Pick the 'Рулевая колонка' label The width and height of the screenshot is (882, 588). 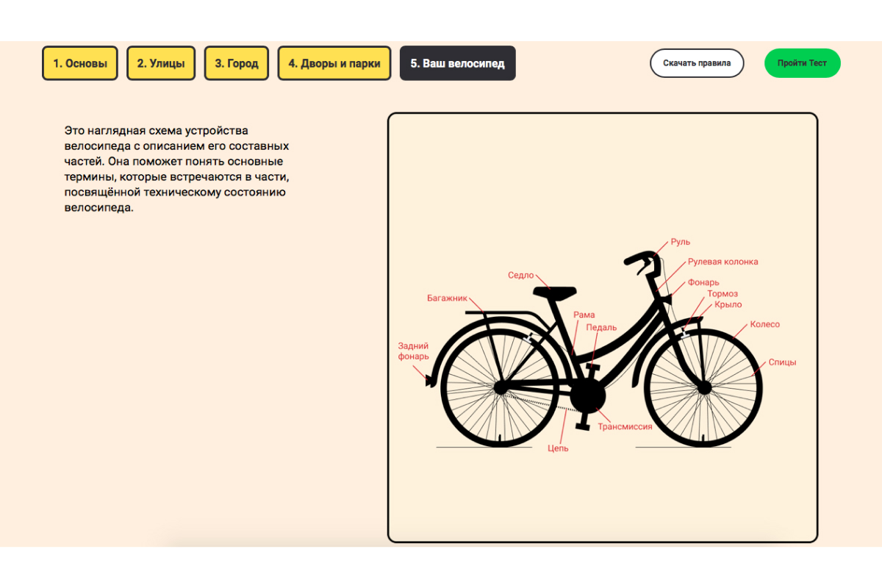tap(723, 262)
